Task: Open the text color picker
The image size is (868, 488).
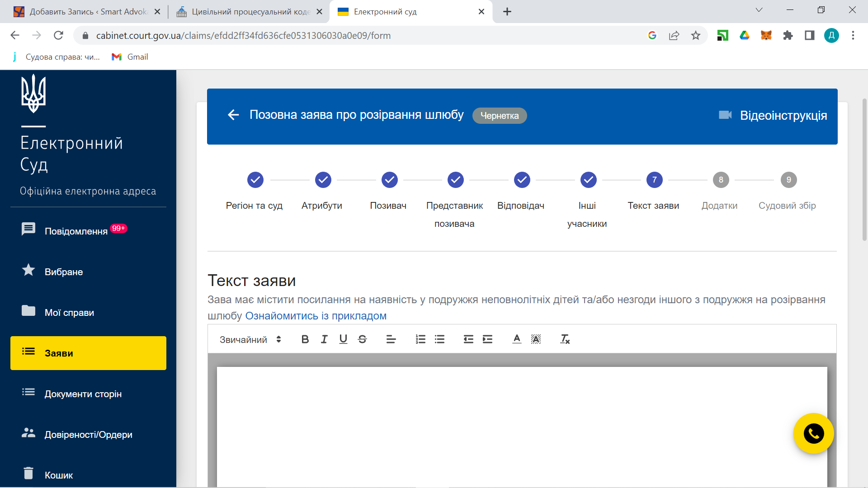Action: click(517, 339)
